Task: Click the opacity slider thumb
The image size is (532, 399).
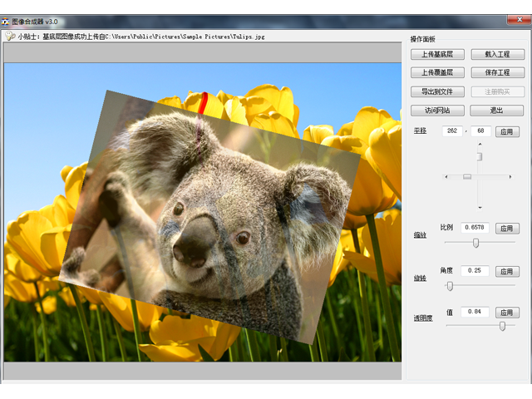Action: pyautogui.click(x=502, y=327)
